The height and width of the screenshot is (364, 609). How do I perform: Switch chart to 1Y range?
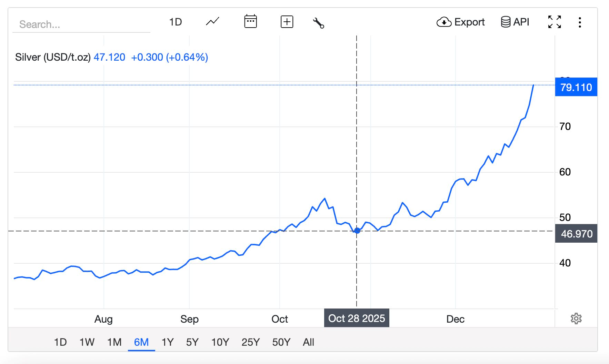click(x=168, y=342)
